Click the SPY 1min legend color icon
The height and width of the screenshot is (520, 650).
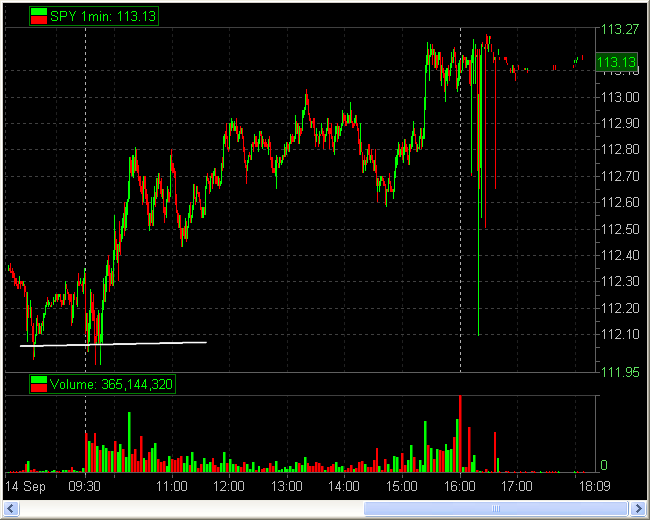(39, 16)
